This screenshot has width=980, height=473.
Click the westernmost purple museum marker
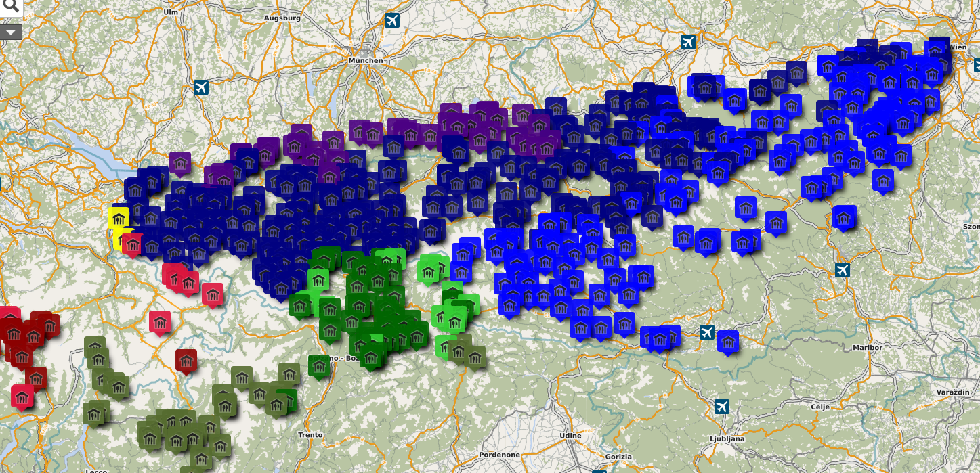tap(179, 164)
